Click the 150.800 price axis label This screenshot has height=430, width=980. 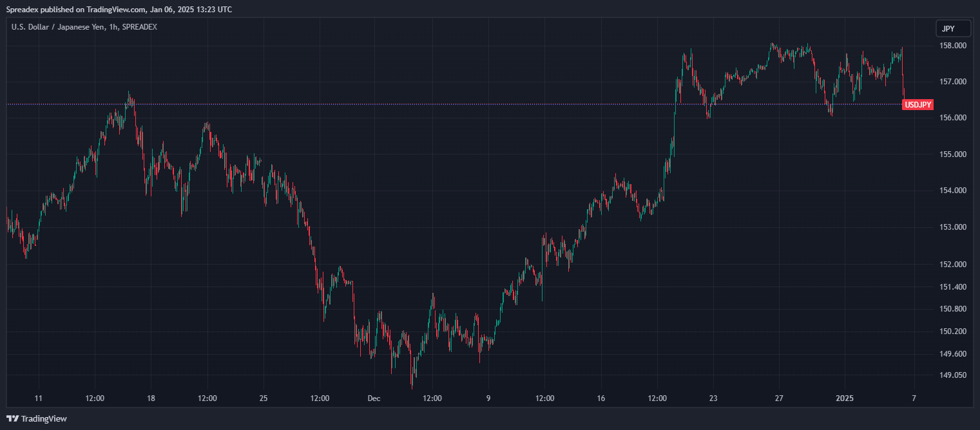pos(953,309)
